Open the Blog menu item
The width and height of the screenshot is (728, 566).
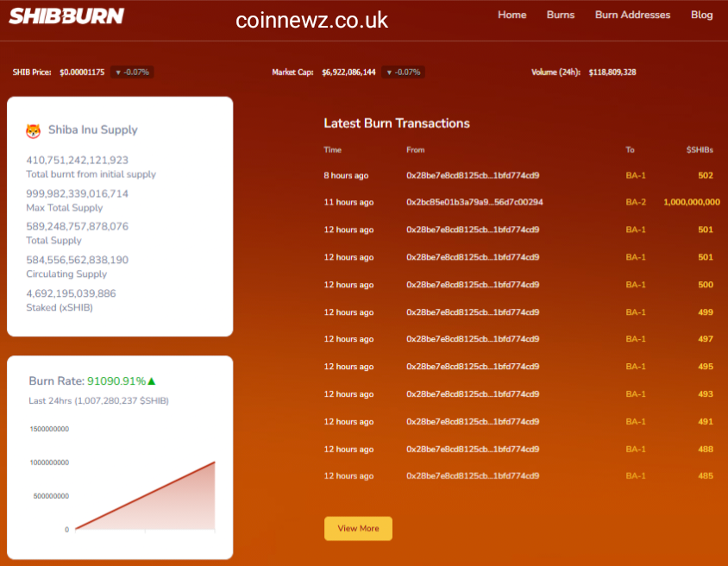[701, 15]
